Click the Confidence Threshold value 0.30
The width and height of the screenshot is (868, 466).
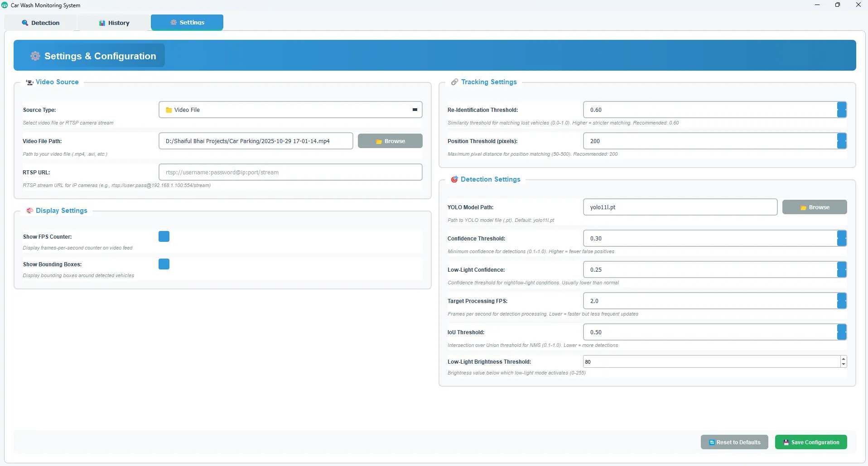[596, 238]
